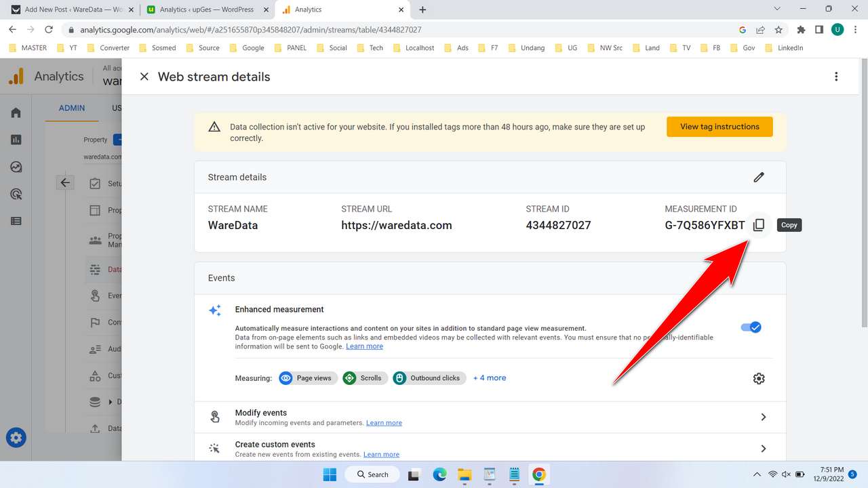Open the Reports icon in the left sidebar

point(16,140)
